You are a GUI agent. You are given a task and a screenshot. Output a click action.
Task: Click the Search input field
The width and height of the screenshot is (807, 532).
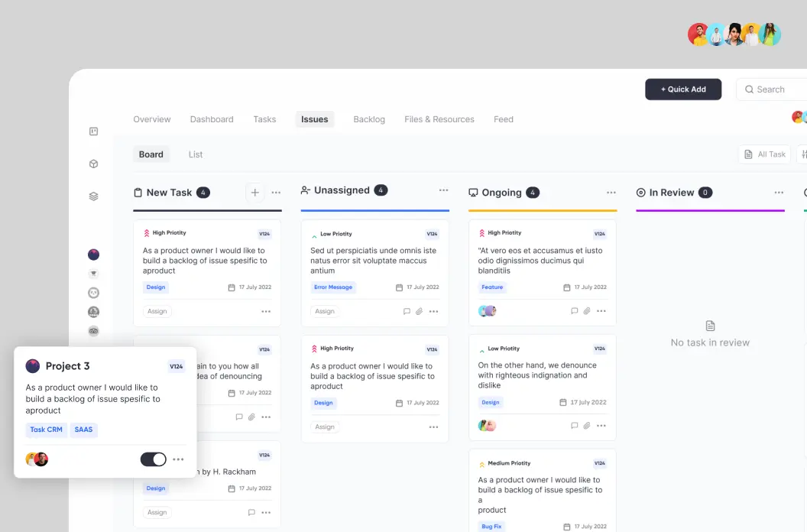point(776,89)
